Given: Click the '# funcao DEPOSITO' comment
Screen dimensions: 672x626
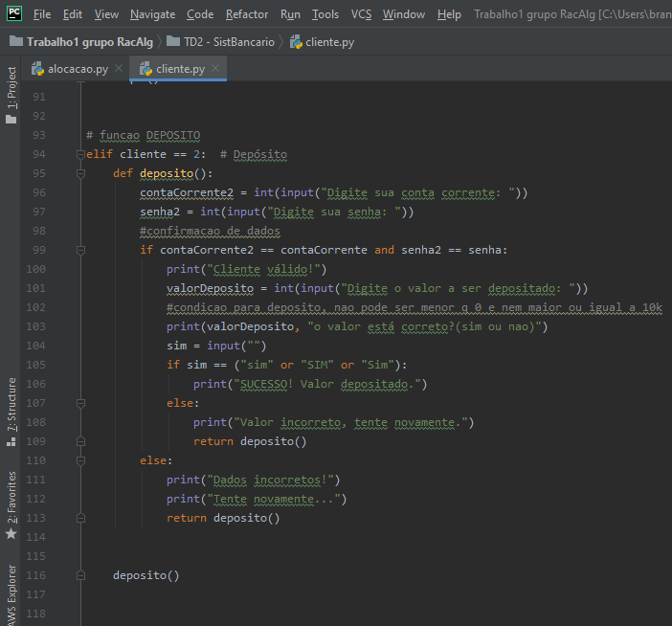Looking at the screenshot, I should pyautogui.click(x=144, y=135).
